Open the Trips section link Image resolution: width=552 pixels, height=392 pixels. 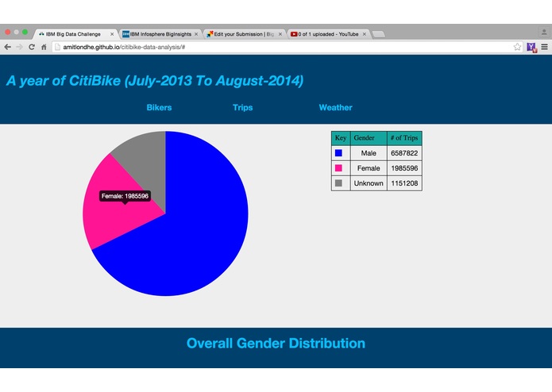pyautogui.click(x=242, y=108)
